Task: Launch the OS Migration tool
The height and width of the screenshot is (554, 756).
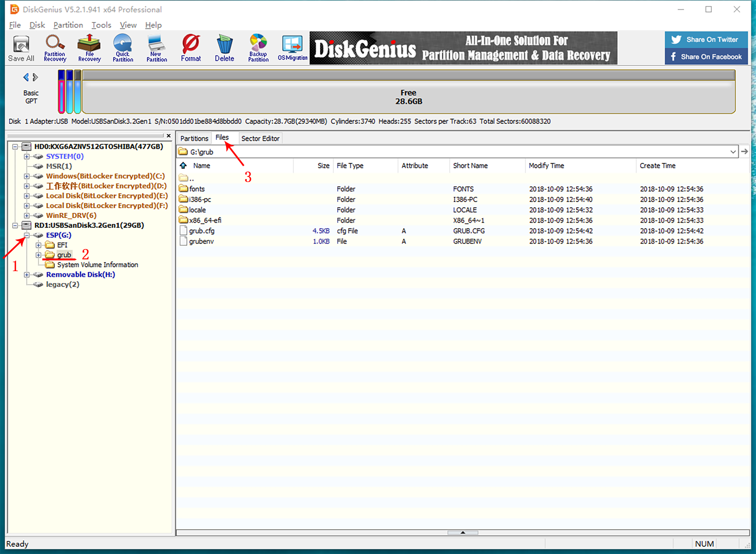Action: 293,48
